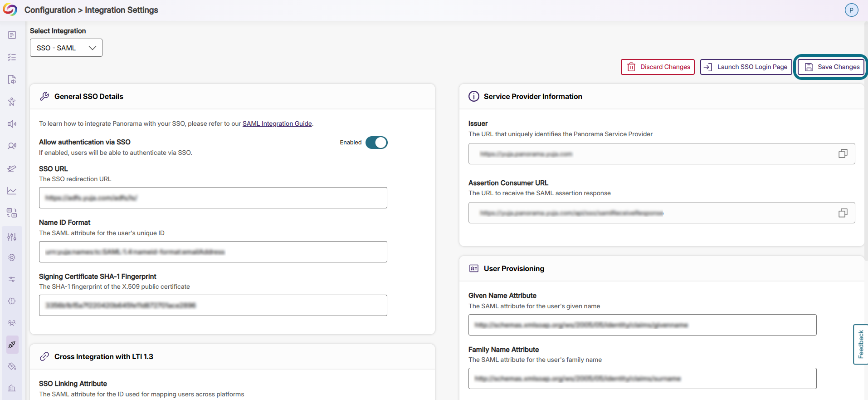Click Launch SSO Login Page button
The width and height of the screenshot is (868, 400).
746,67
